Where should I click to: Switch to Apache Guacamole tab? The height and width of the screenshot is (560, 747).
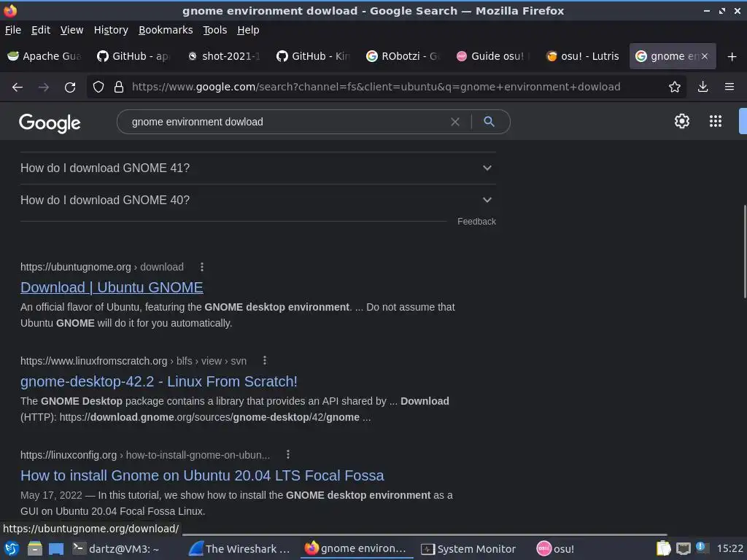pyautogui.click(x=44, y=56)
